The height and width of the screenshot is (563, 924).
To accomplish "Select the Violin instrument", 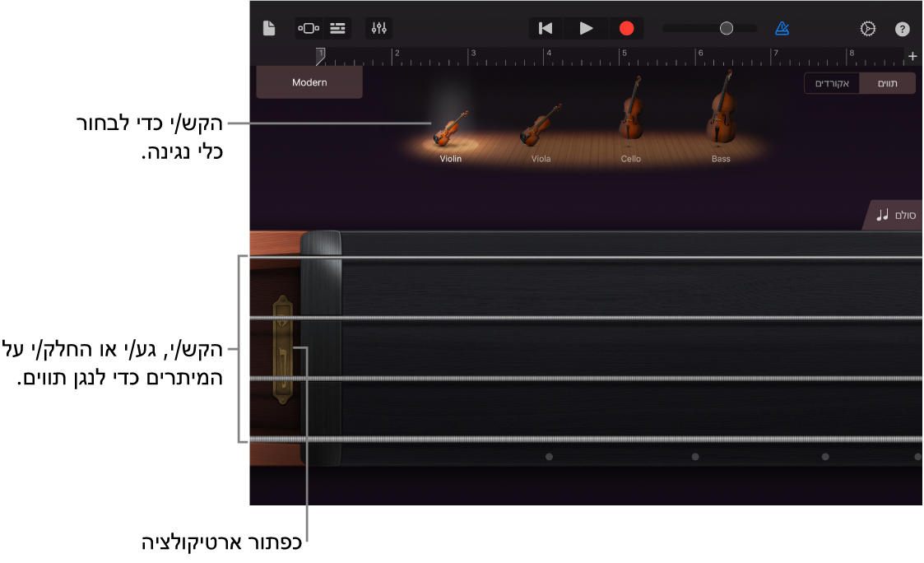I will click(450, 136).
